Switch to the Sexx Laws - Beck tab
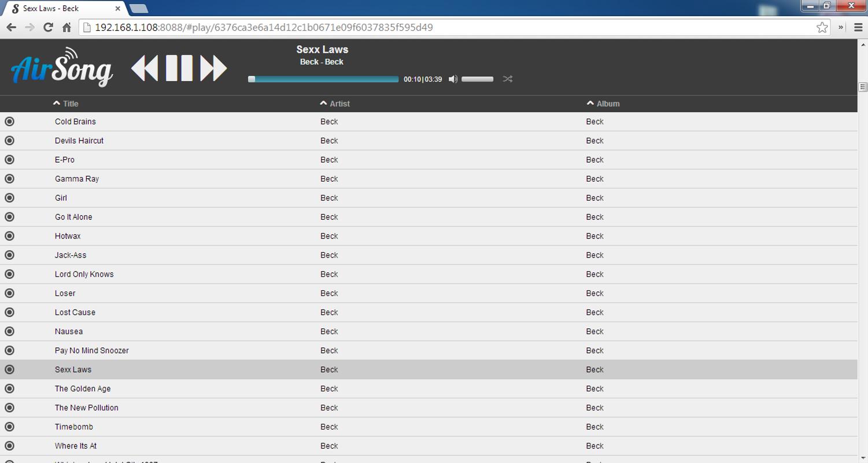 pyautogui.click(x=64, y=9)
